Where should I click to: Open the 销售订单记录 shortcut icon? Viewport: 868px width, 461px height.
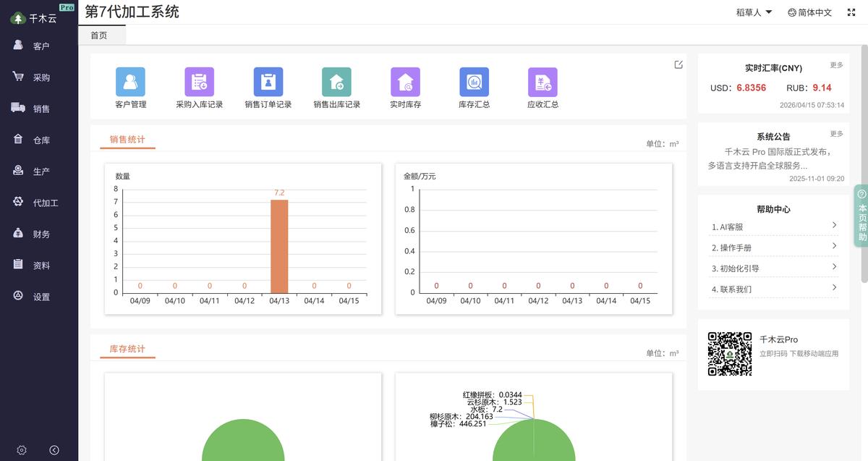[x=268, y=82]
